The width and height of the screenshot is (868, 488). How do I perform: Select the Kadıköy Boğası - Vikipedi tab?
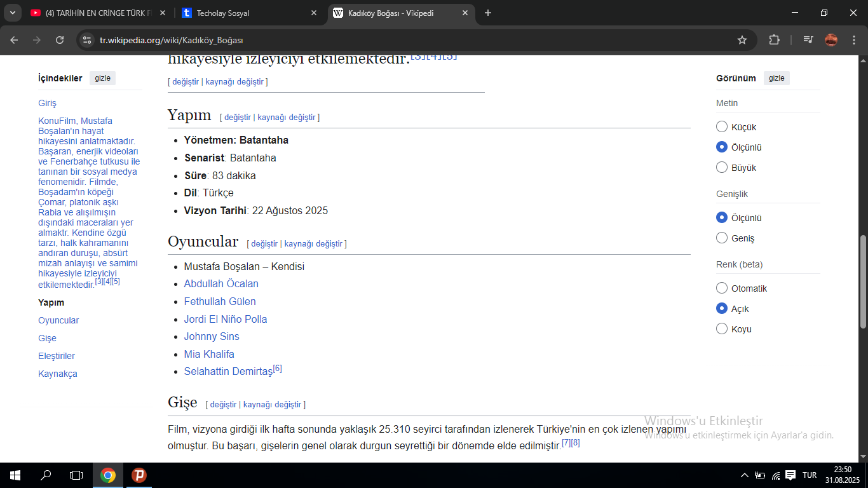click(x=402, y=13)
